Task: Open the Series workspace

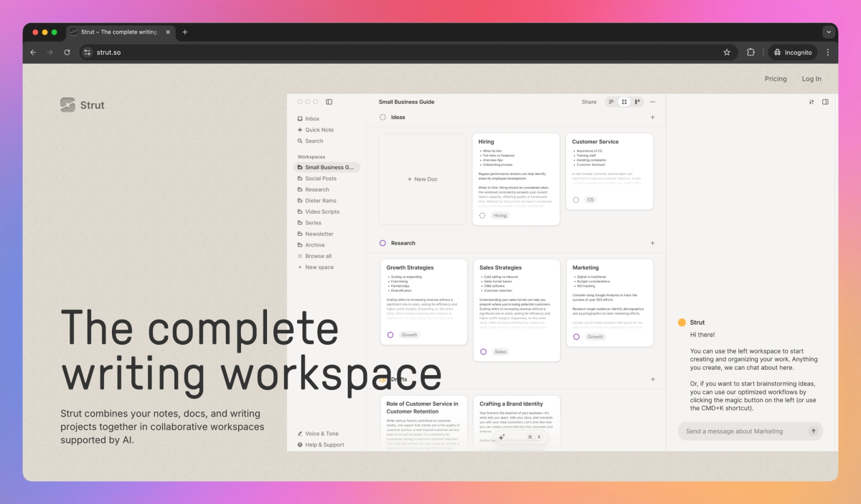Action: pyautogui.click(x=309, y=223)
